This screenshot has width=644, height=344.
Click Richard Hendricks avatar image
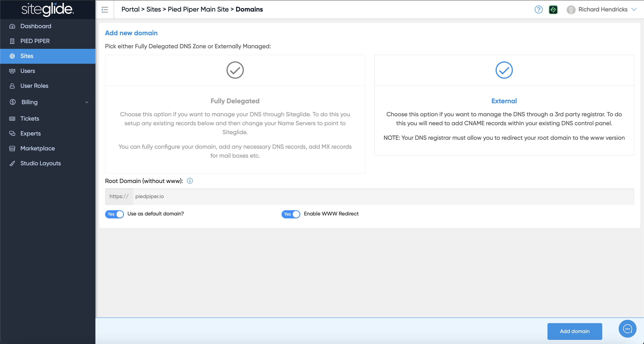(x=571, y=10)
